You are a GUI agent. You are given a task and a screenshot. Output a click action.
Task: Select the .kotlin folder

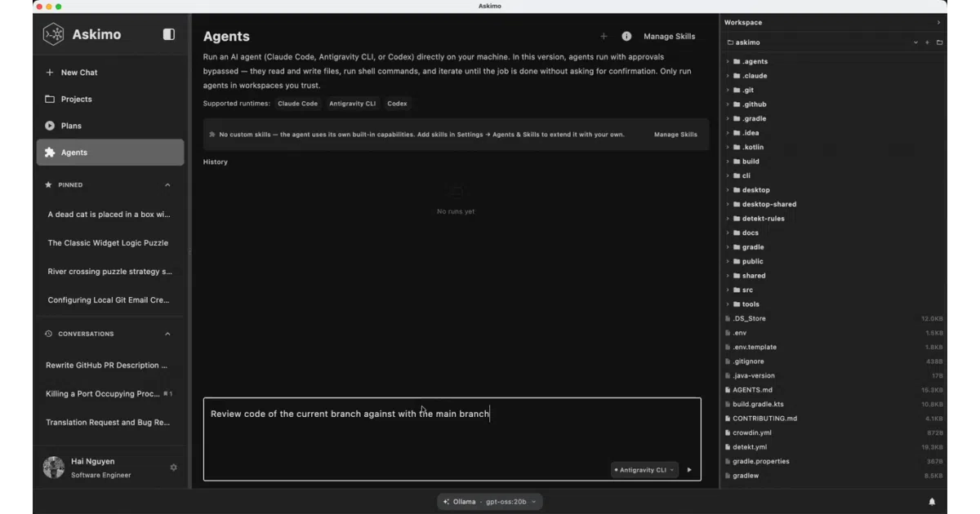tap(833, 147)
